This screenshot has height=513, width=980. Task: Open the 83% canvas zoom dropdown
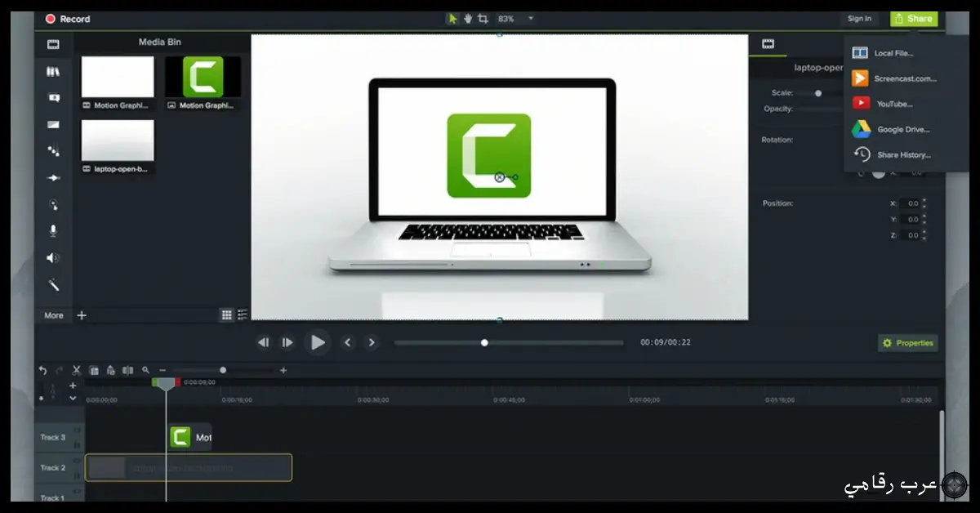pos(531,19)
